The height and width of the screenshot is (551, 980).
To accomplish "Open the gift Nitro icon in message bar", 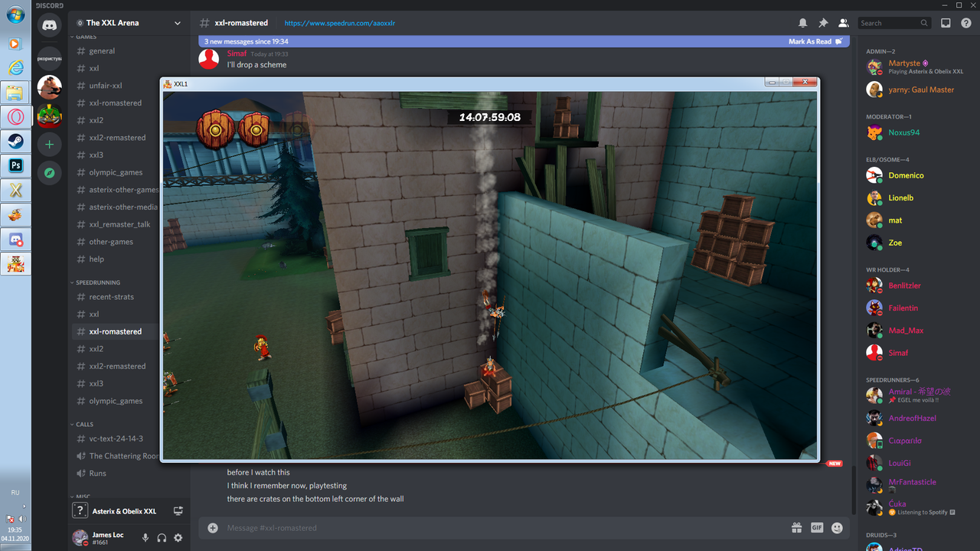I will 796,528.
